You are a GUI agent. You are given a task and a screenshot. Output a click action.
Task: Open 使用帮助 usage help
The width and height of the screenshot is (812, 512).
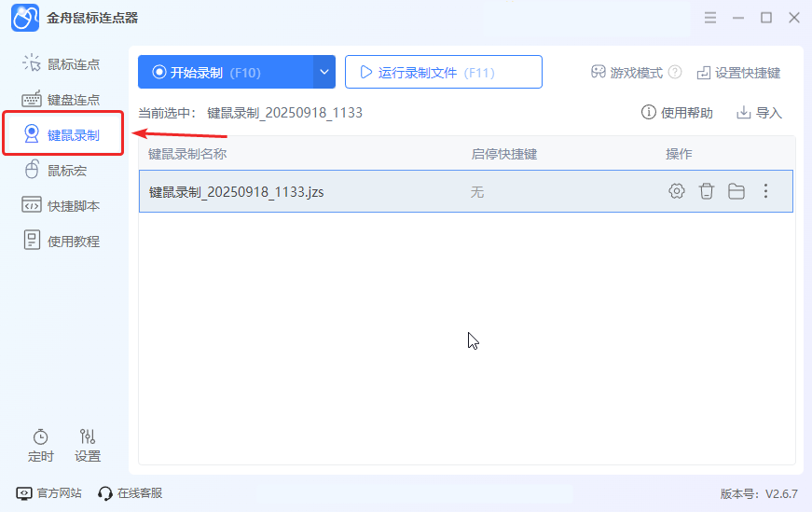pyautogui.click(x=677, y=113)
